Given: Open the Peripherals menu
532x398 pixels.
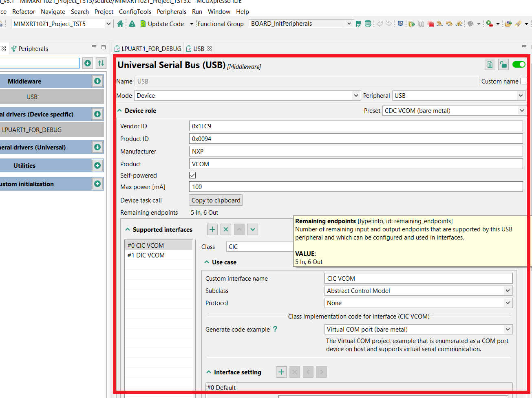Looking at the screenshot, I should point(171,11).
